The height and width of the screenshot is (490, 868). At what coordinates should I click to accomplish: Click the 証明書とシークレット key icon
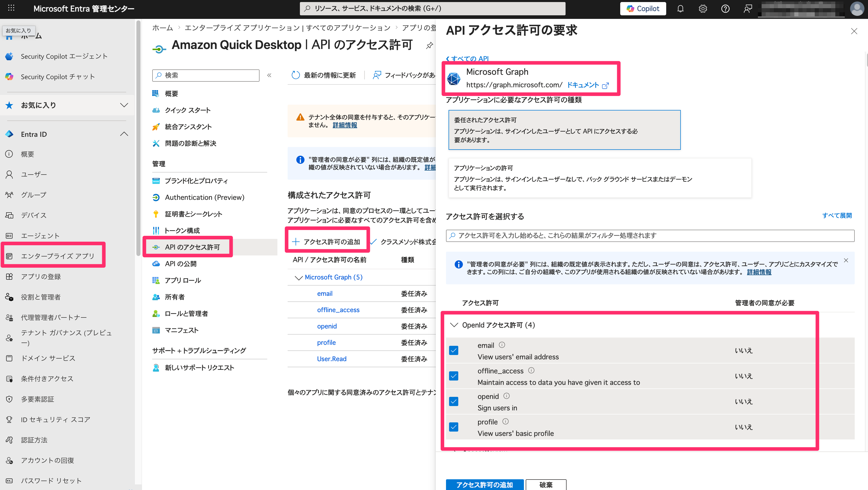pos(156,214)
